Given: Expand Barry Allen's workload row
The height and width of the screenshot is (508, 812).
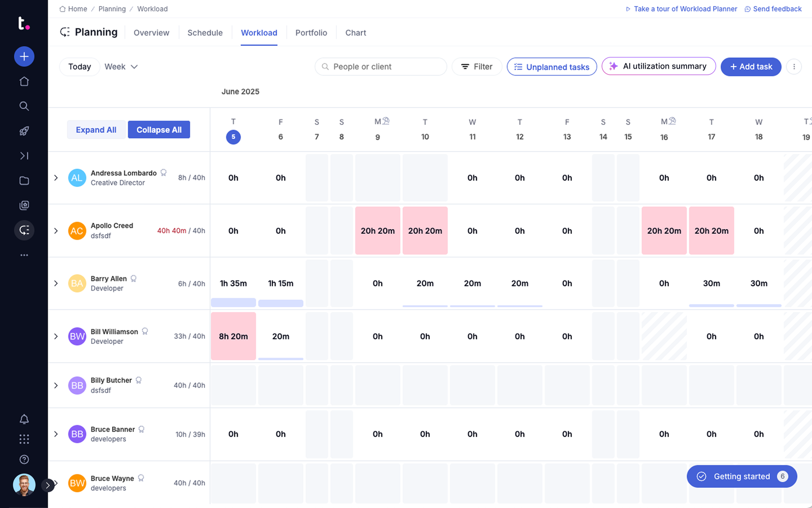Looking at the screenshot, I should [56, 283].
